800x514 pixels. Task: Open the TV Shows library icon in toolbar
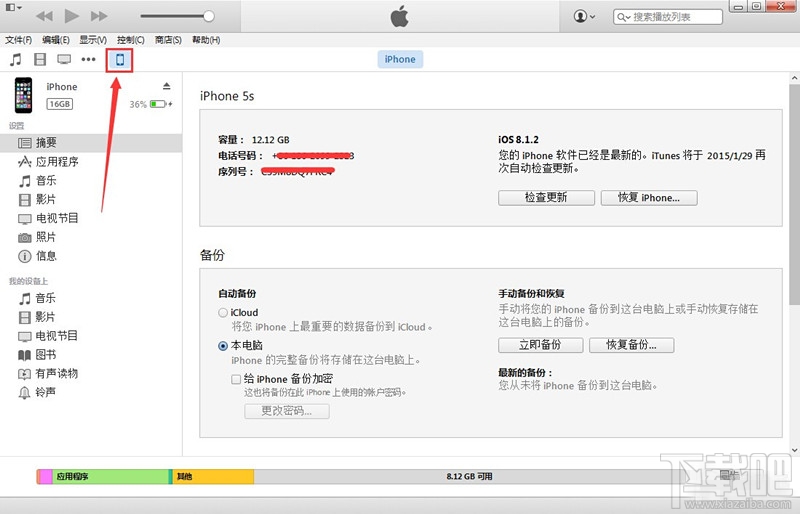point(64,60)
